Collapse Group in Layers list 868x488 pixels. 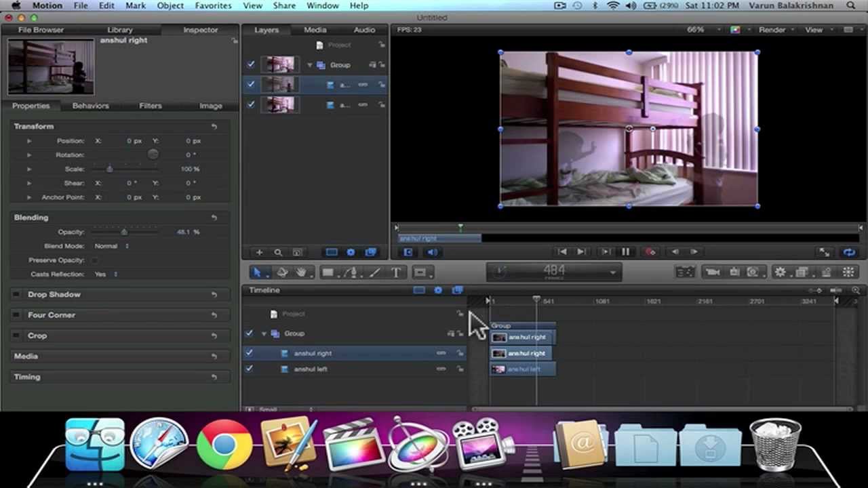point(310,65)
